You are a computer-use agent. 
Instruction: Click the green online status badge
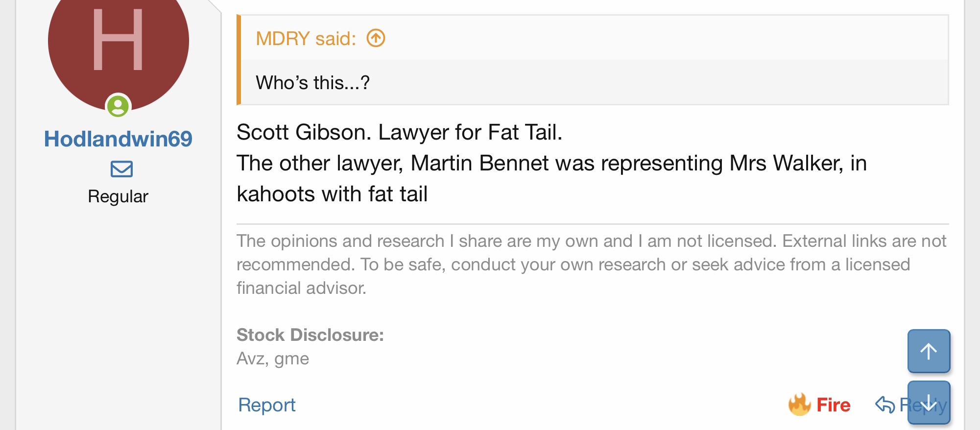[118, 106]
